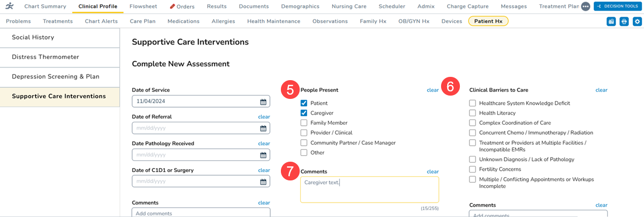This screenshot has height=217, width=644.
Task: Open calendar for Date Pathology Received
Action: 264,155
